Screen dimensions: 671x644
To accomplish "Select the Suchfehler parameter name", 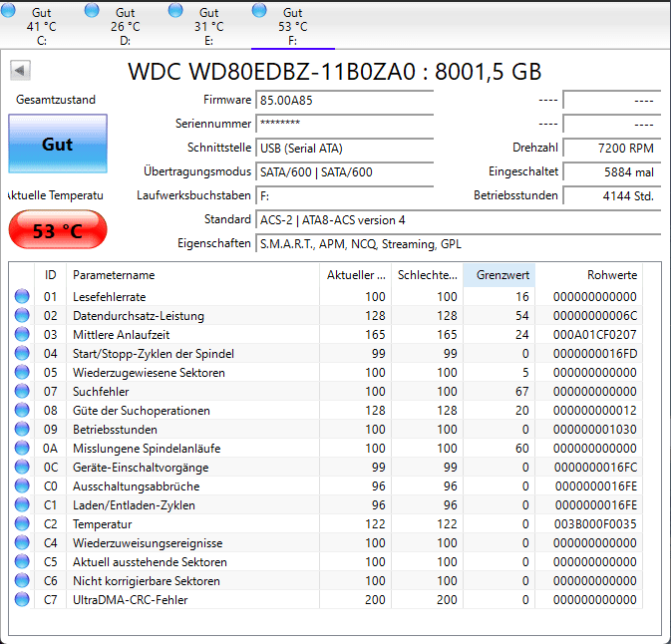I will click(x=101, y=392).
